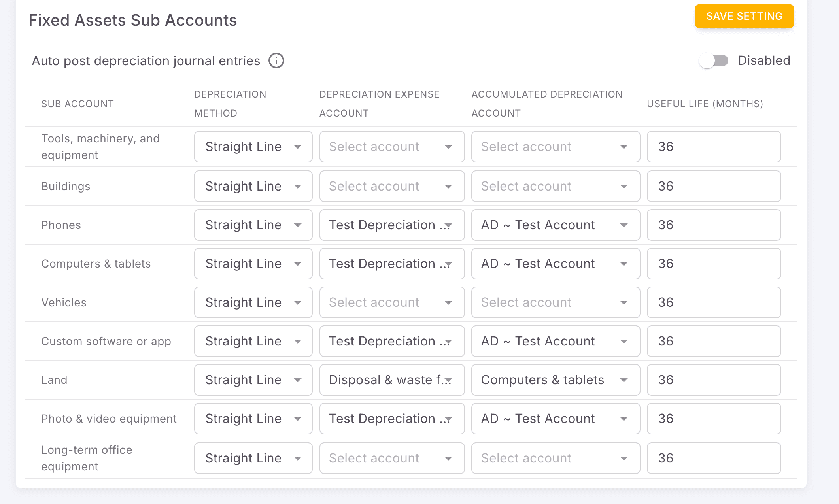Select a depreciation expense account for Vehicles
This screenshot has height=504, width=839.
391,302
